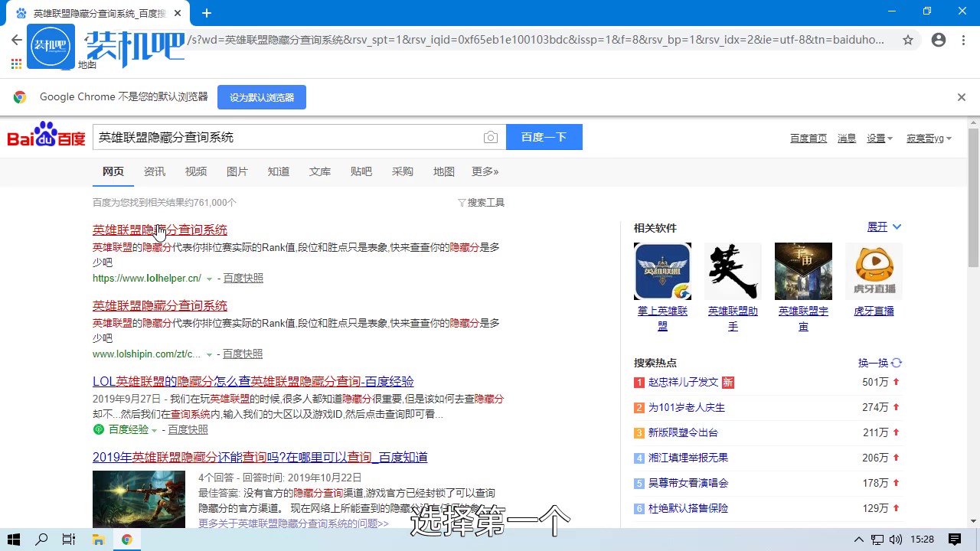This screenshot has width=980, height=551.
Task: Open the 虎牙直播 app icon
Action: point(874,271)
